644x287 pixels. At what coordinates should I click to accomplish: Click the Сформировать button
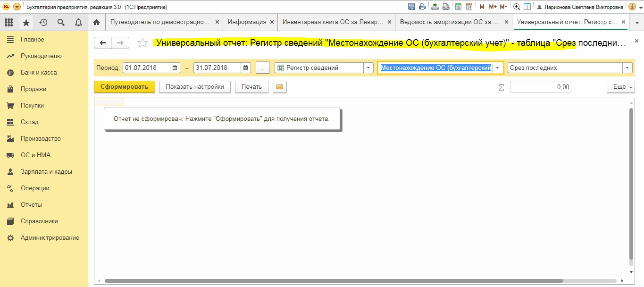point(125,87)
